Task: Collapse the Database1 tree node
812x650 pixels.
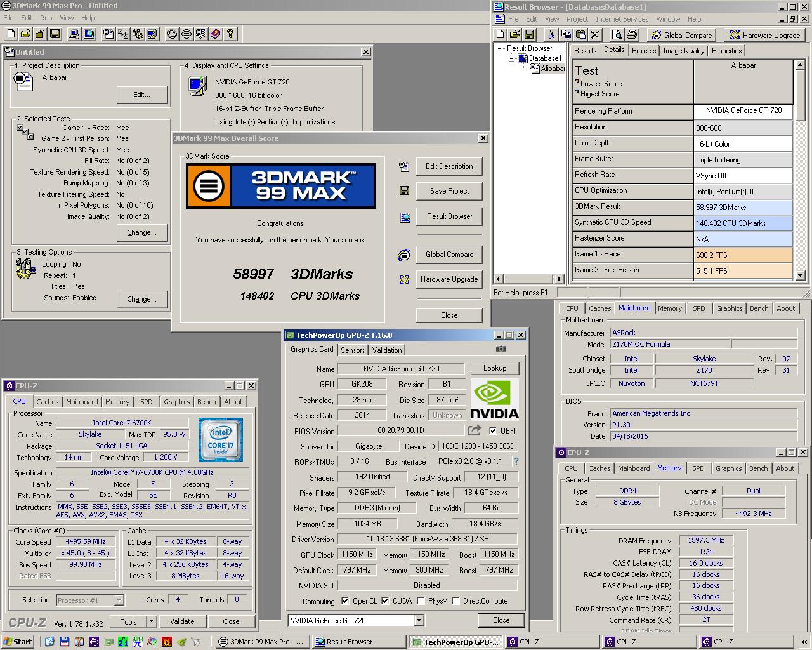Action: pos(511,58)
